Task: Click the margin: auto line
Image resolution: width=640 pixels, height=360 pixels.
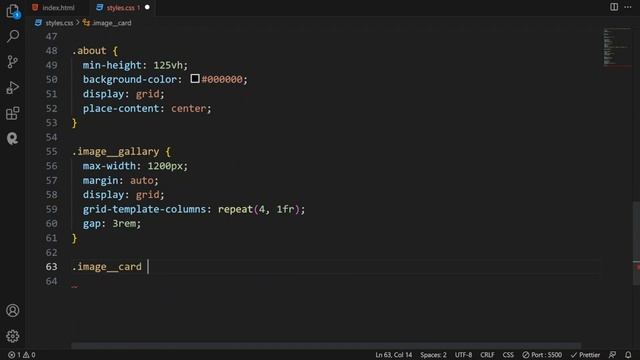Action: point(120,180)
